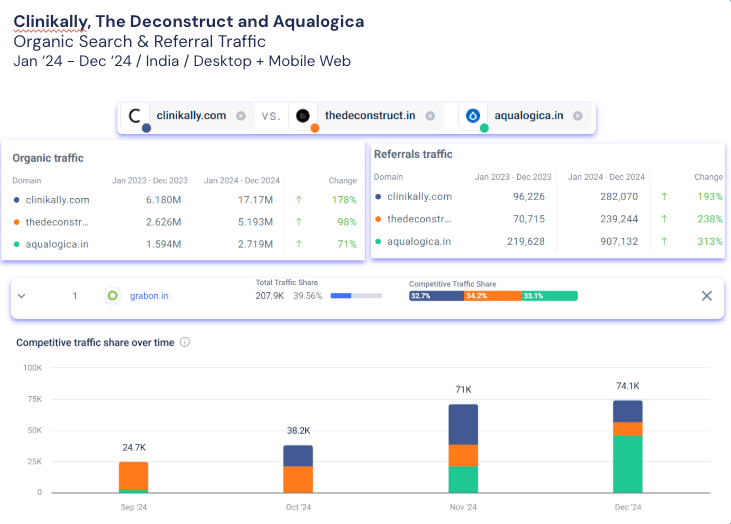
Task: Click the 39.56% traffic share value
Action: pos(308,296)
